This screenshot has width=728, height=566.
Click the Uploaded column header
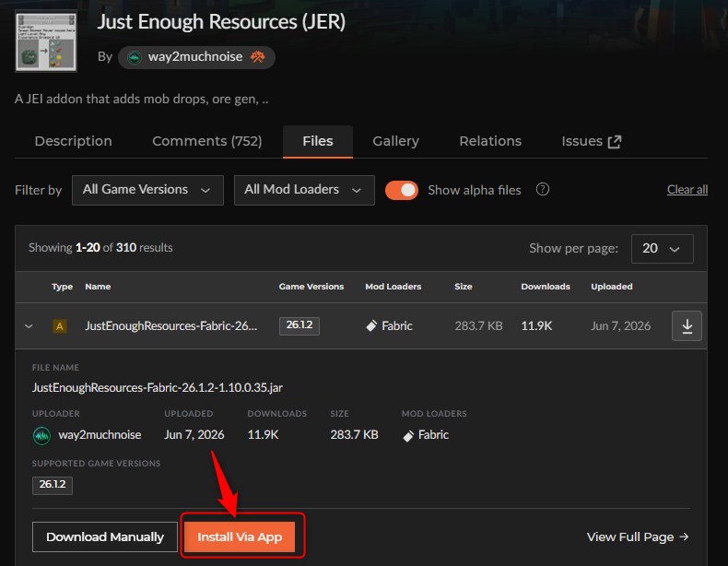[612, 287]
